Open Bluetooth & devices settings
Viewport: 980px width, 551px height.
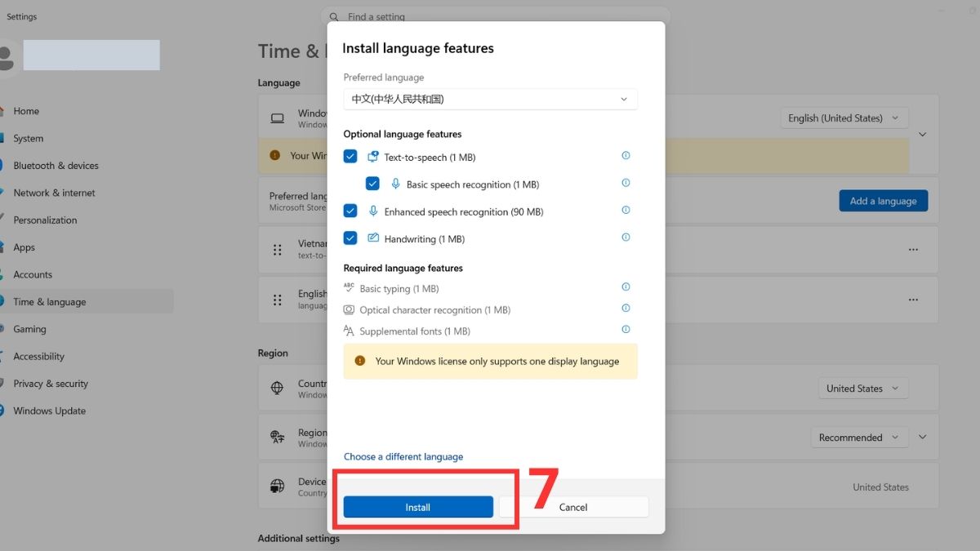(x=56, y=166)
